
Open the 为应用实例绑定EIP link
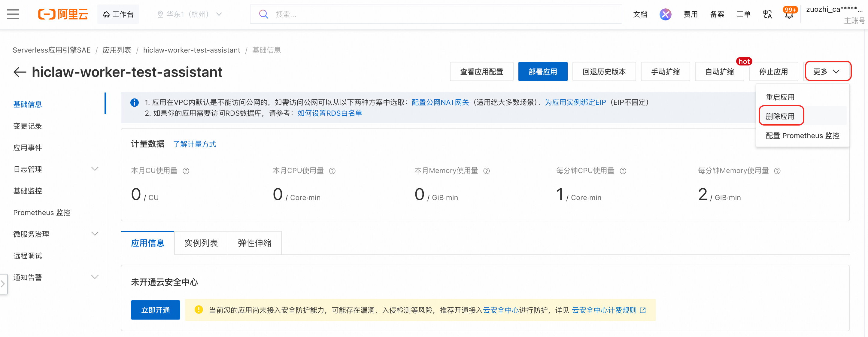(x=575, y=102)
